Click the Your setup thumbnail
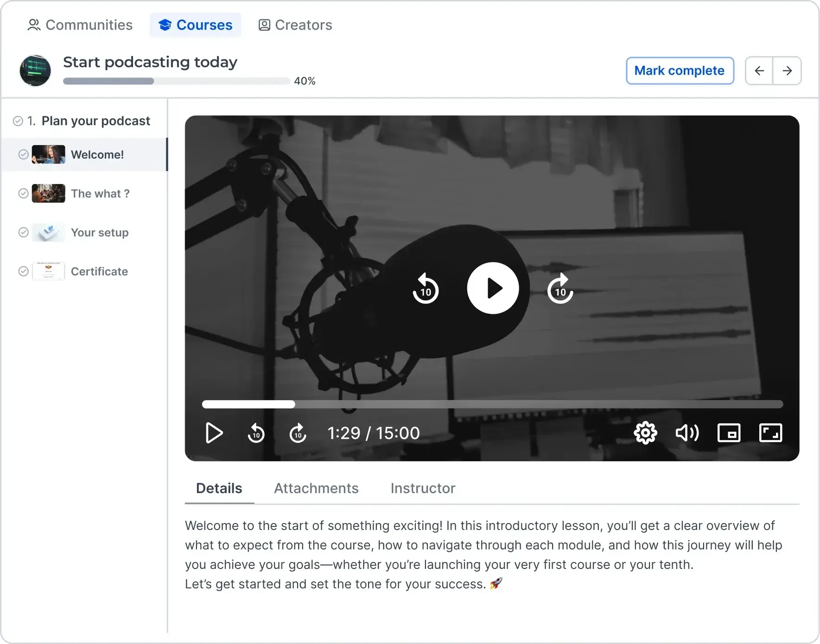This screenshot has width=820, height=644. 48,232
